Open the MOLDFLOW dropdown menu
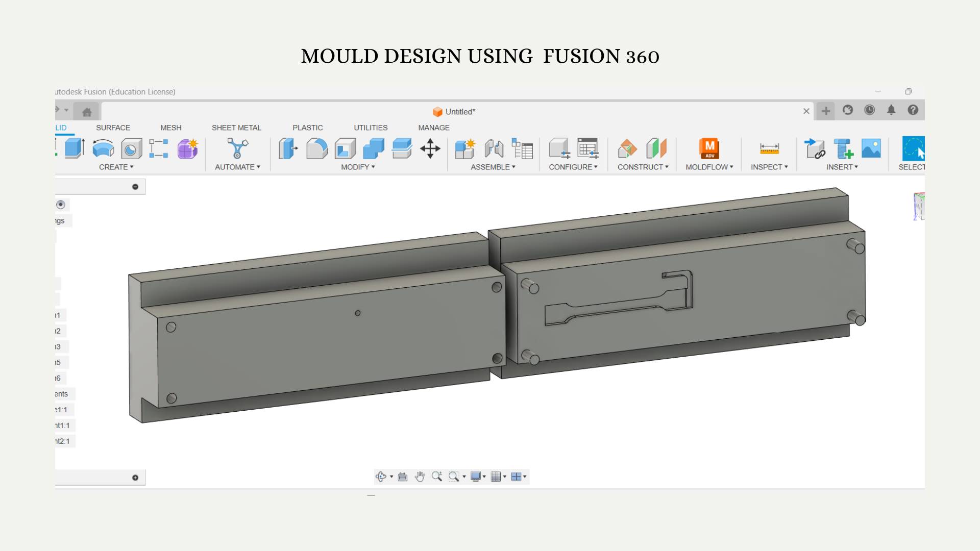The width and height of the screenshot is (980, 551). 709,167
